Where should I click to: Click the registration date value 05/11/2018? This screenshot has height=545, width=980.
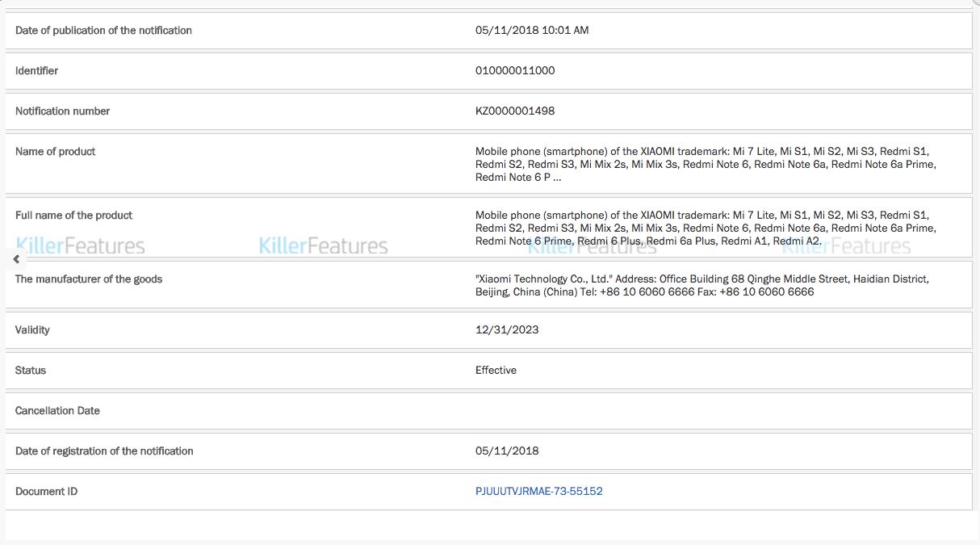click(507, 451)
